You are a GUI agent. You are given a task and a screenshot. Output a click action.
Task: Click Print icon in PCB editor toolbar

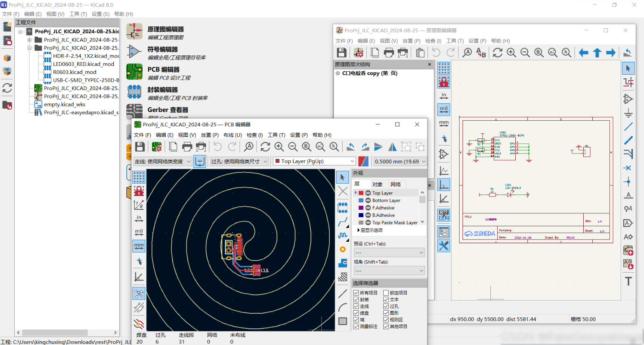click(187, 147)
